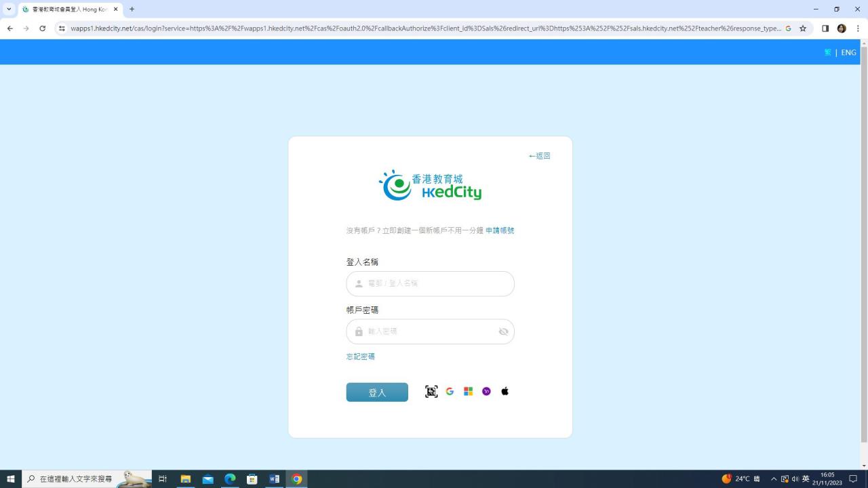Open the 忘記密碼 forgot password link
The image size is (868, 488).
(361, 357)
